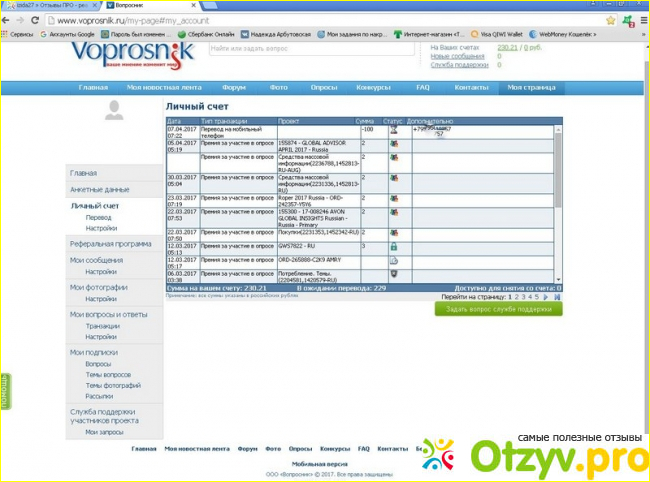Click the shield status icon in last row
Image resolution: width=650 pixels, height=482 pixels.
[x=393, y=275]
